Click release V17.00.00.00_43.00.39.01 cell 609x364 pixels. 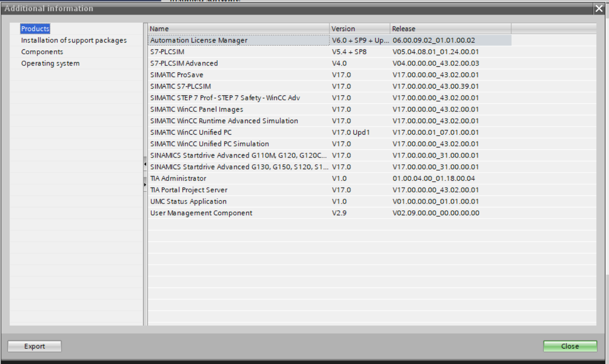(451, 86)
